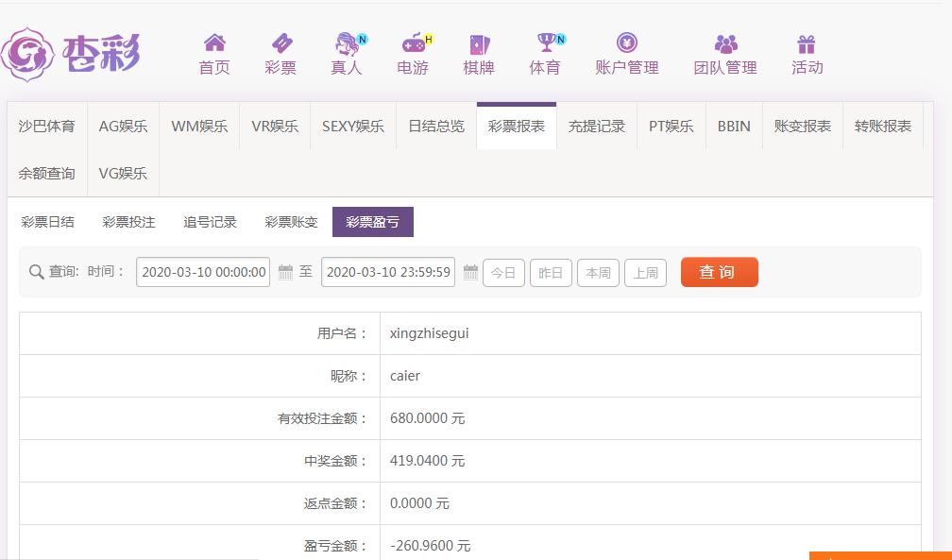Viewport: 952px width, 560px height.
Task: Click the start time calendar icon
Action: tap(285, 271)
